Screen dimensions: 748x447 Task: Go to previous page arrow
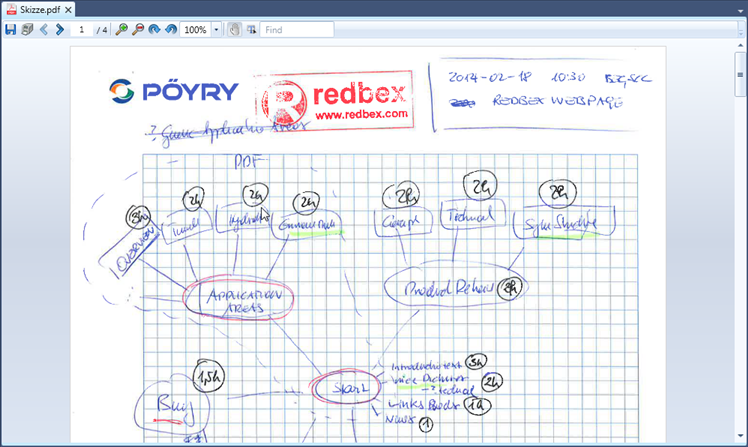pos(43,30)
